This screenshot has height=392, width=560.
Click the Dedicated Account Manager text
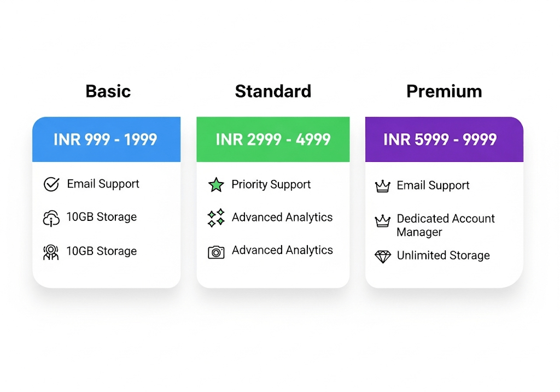pyautogui.click(x=445, y=225)
